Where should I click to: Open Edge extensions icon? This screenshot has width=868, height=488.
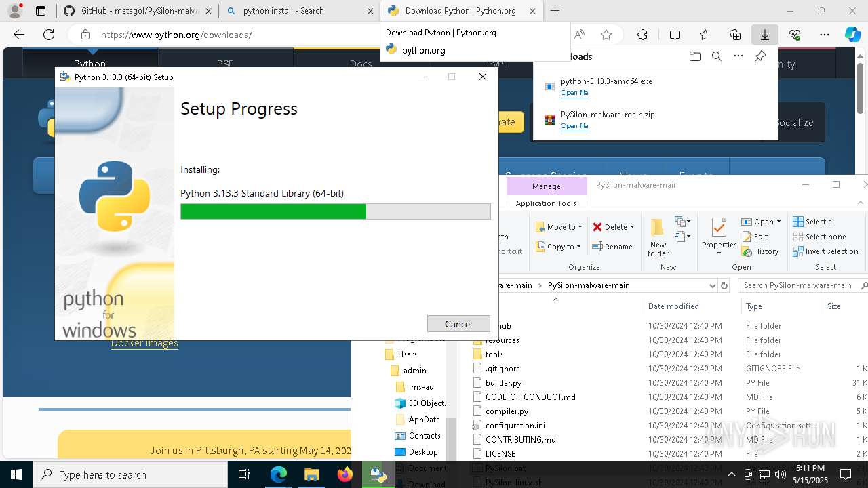tap(642, 35)
